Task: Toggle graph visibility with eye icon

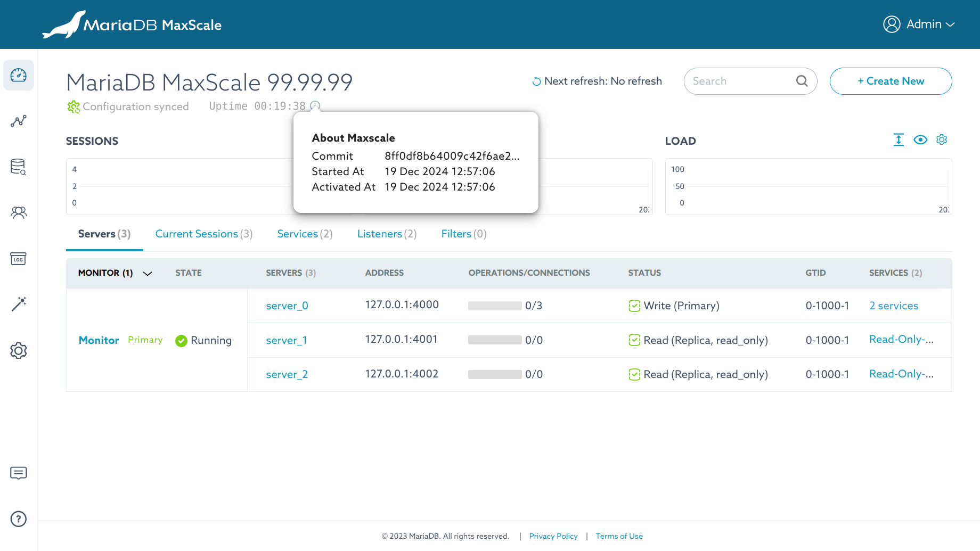Action: tap(920, 139)
